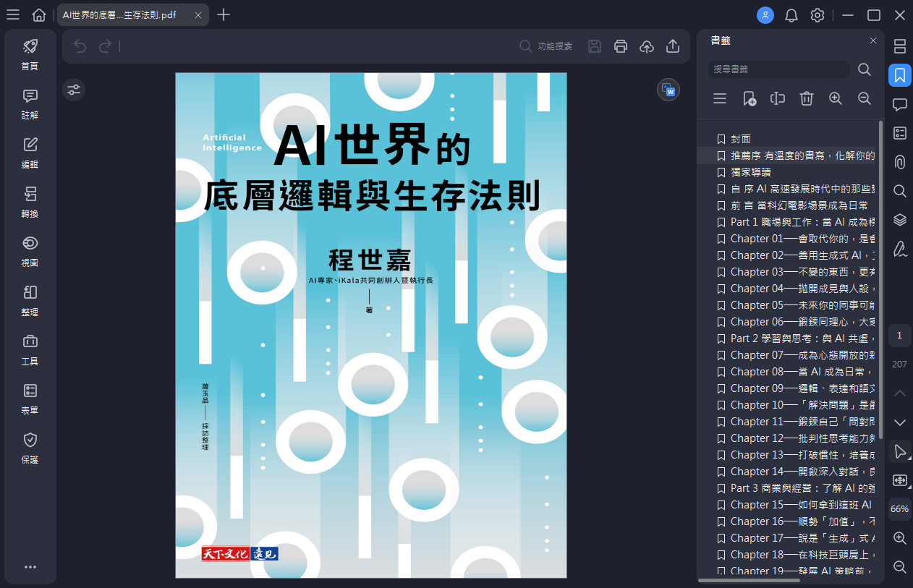Open 保護 protection tools
The height and width of the screenshot is (588, 913).
[x=30, y=448]
